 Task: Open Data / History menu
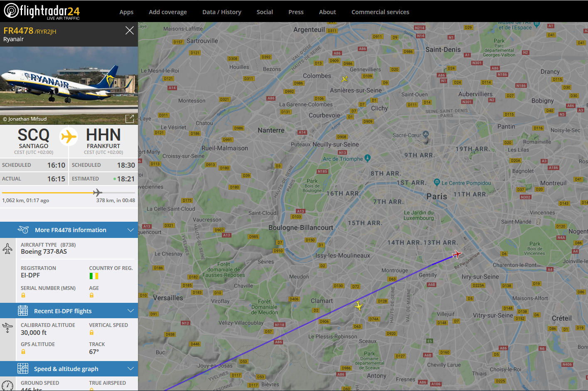[221, 12]
